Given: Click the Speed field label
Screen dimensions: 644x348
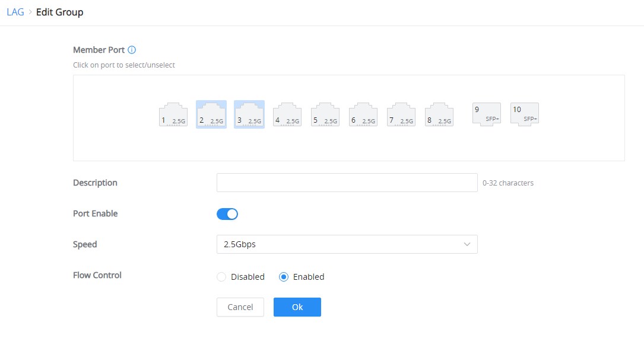Looking at the screenshot, I should 85,245.
